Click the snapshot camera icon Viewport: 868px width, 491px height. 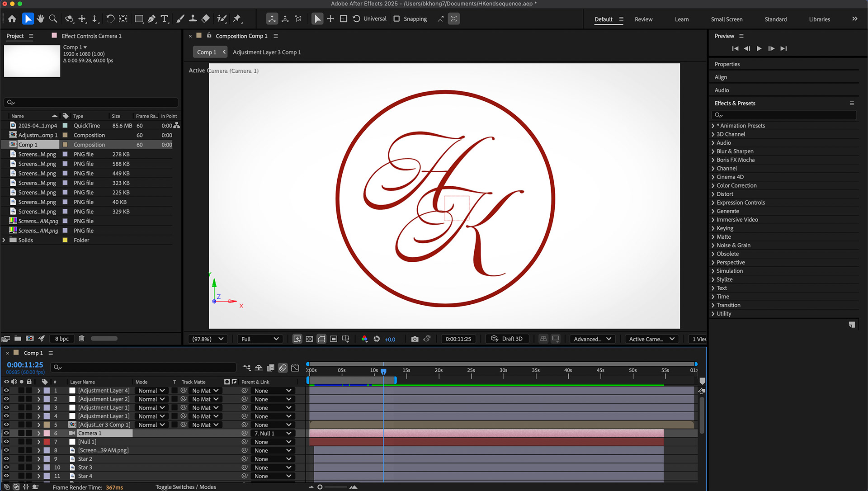[415, 339]
